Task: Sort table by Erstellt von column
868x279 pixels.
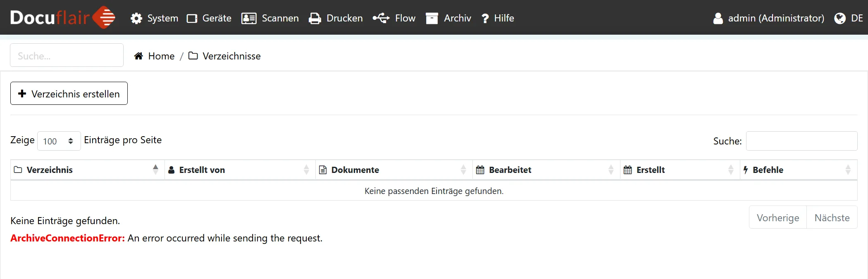Action: click(202, 170)
